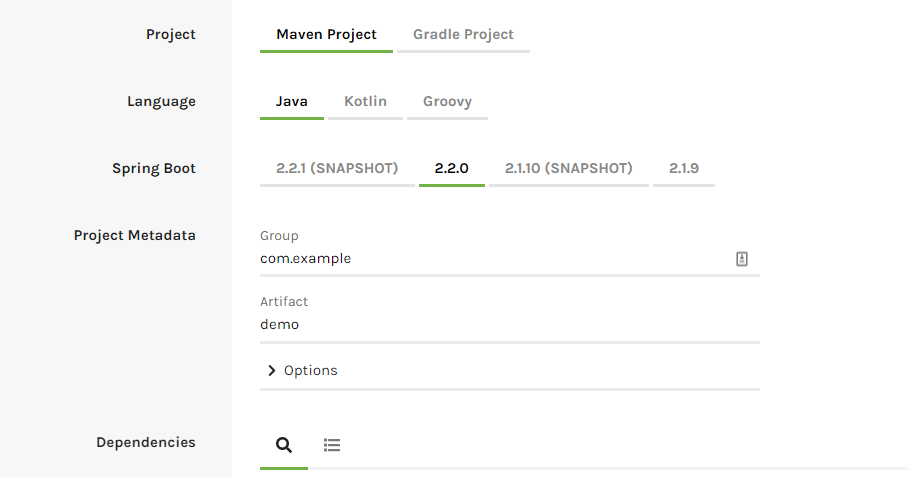Screen dimensions: 908x477
Task: Select Spring Boot version 2.2.0
Action: [452, 169]
